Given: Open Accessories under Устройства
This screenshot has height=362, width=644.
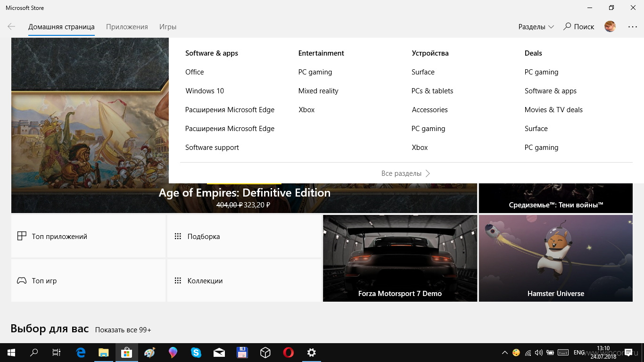Looking at the screenshot, I should coord(429,110).
